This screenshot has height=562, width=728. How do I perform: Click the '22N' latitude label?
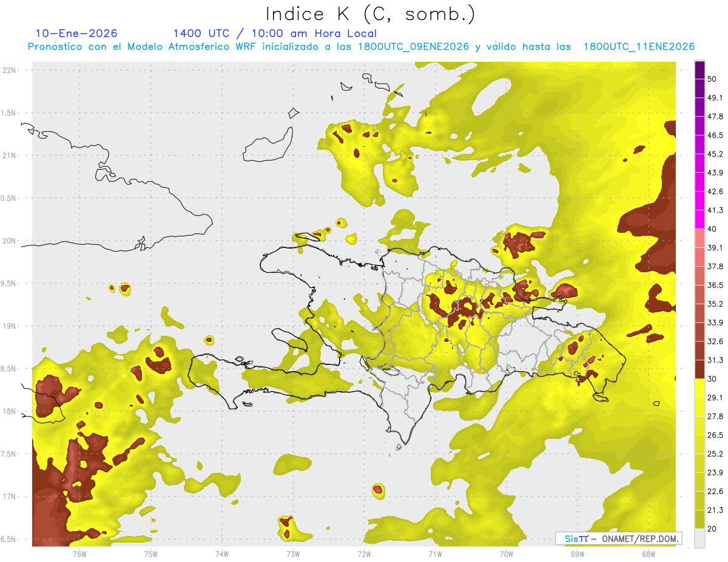(10, 70)
